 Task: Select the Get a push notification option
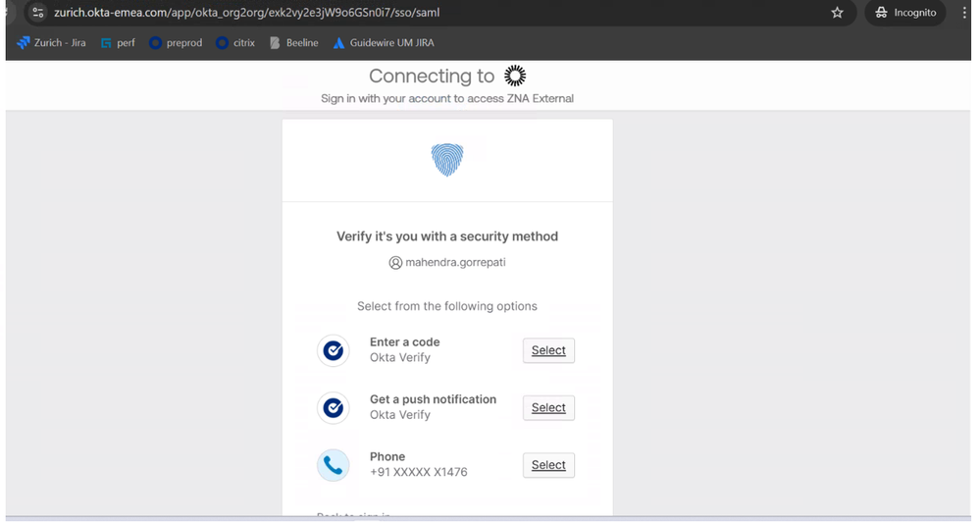(x=548, y=408)
